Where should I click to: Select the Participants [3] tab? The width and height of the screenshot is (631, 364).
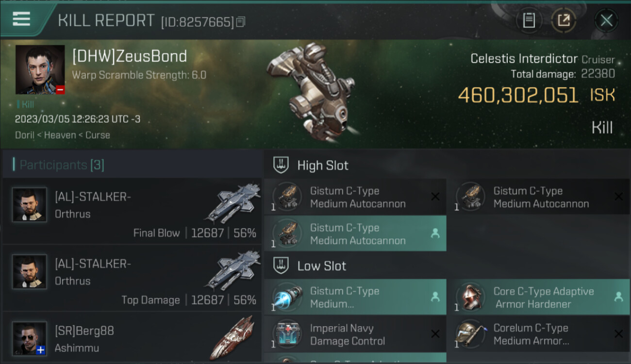pyautogui.click(x=58, y=165)
